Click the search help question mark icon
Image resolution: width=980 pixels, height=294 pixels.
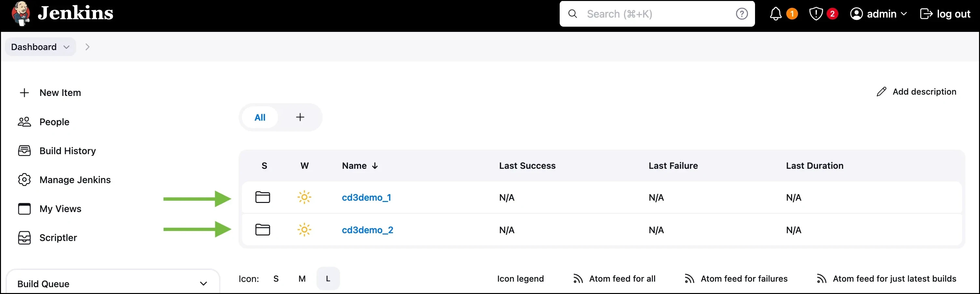tap(741, 14)
